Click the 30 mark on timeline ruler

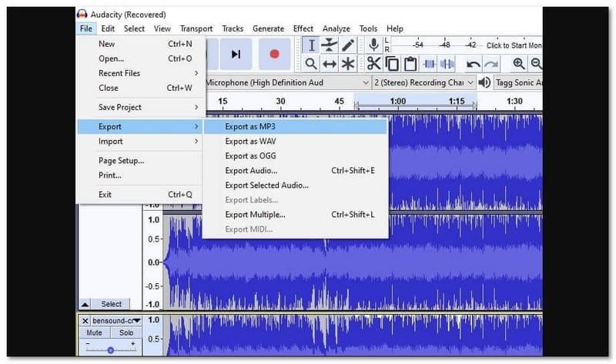pos(280,102)
